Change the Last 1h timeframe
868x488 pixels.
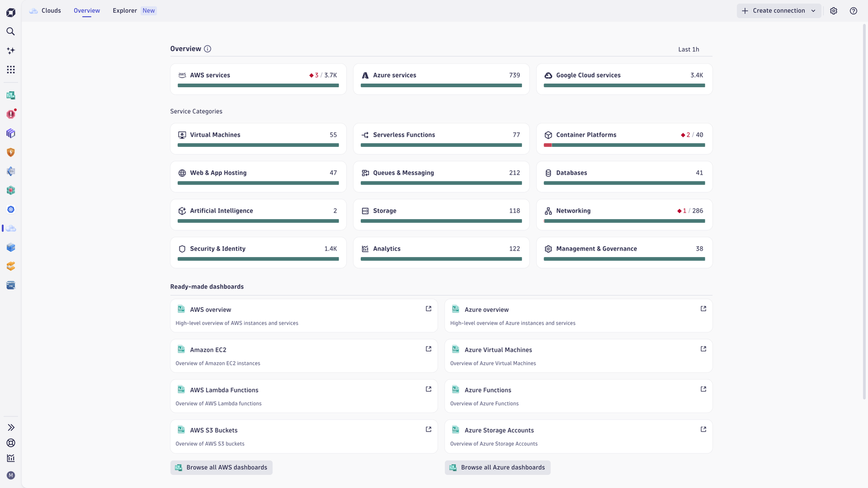point(688,49)
